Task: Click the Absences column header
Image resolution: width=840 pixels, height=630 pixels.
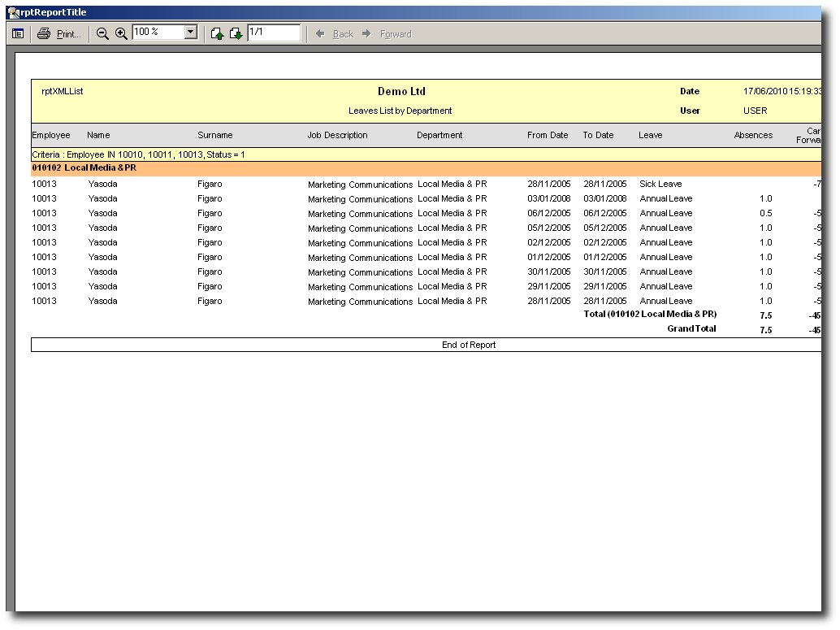Action: coord(753,135)
